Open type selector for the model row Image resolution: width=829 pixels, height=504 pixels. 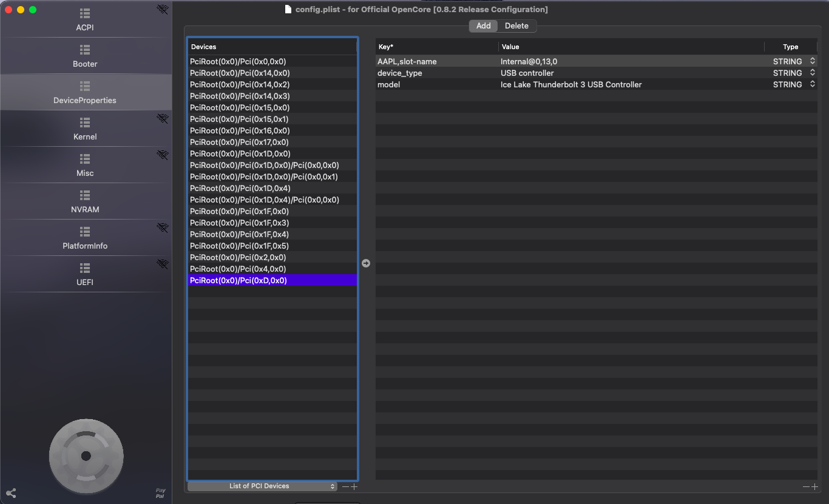point(813,84)
